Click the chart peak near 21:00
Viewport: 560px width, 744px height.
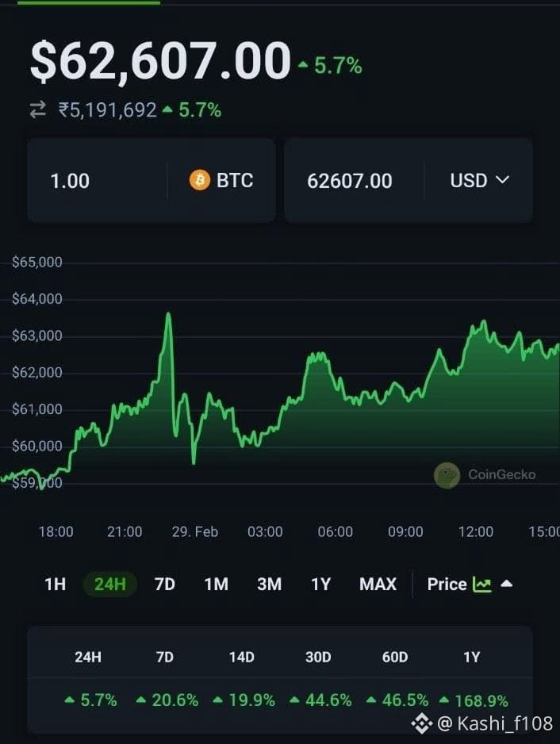tap(168, 314)
